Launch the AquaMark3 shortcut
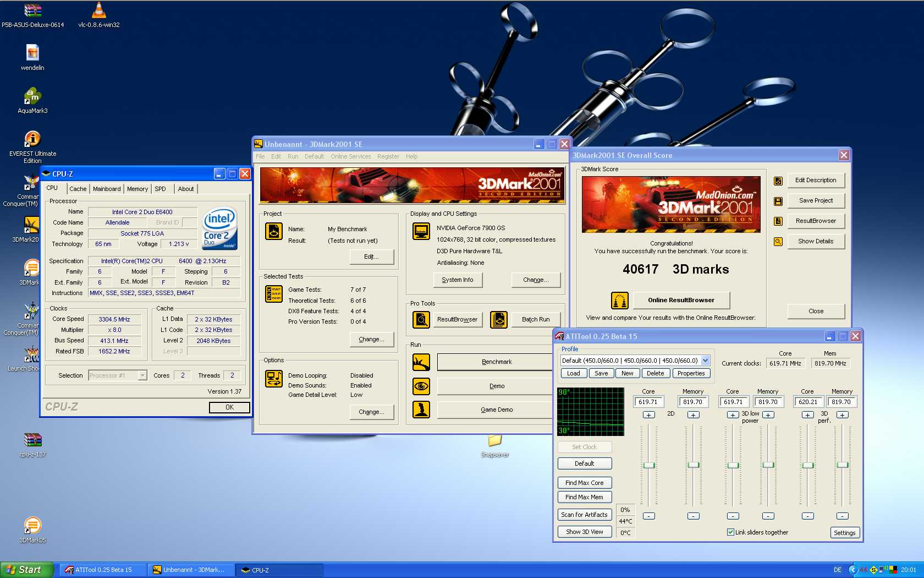This screenshot has width=924, height=578. (32, 96)
